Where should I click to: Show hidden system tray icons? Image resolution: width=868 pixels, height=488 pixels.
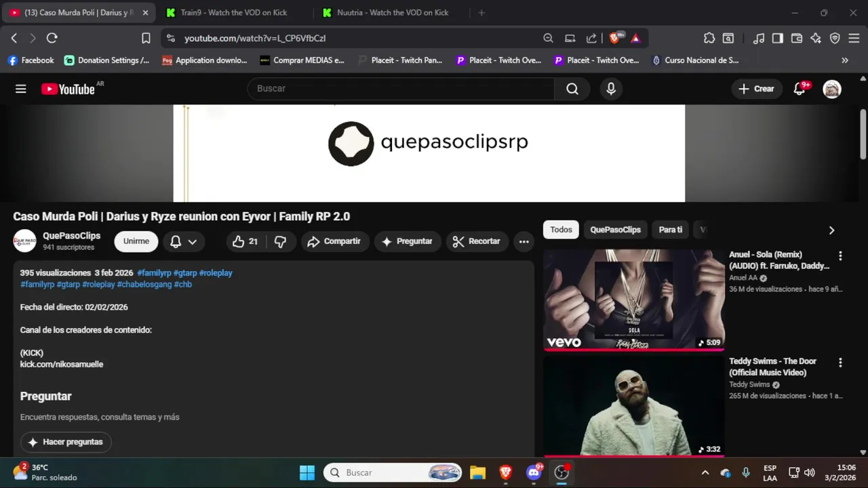click(x=705, y=472)
